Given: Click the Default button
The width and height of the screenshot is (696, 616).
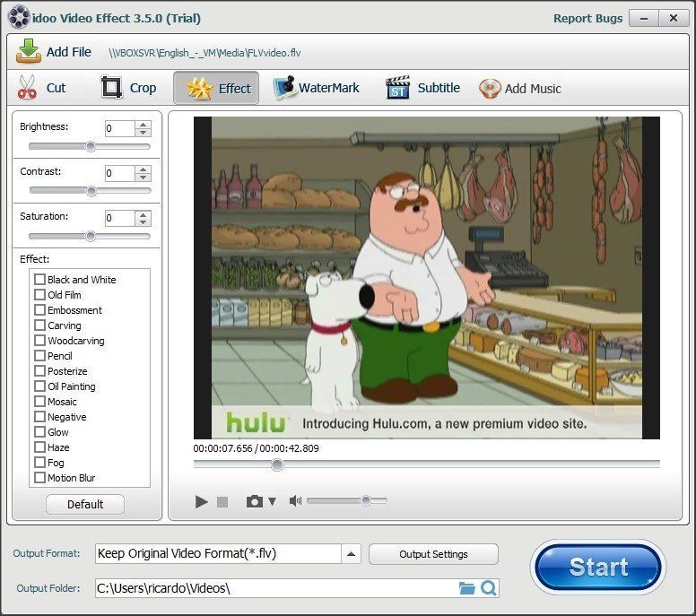Looking at the screenshot, I should [85, 504].
